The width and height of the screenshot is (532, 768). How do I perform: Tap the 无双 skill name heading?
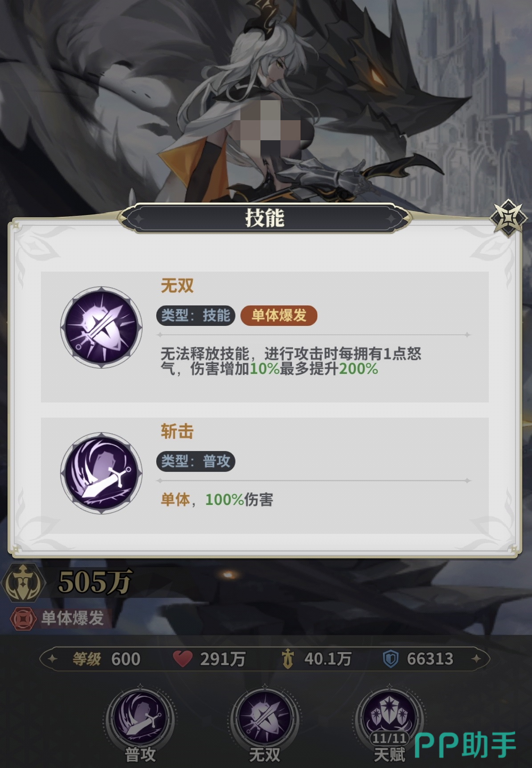(177, 285)
